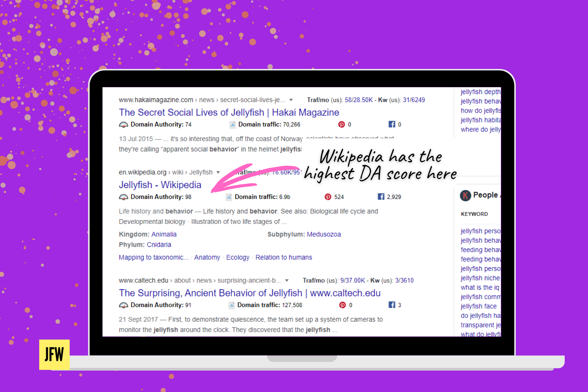Select sidebar keyword what is the iq
Screen dimensions: 588x392
480,287
